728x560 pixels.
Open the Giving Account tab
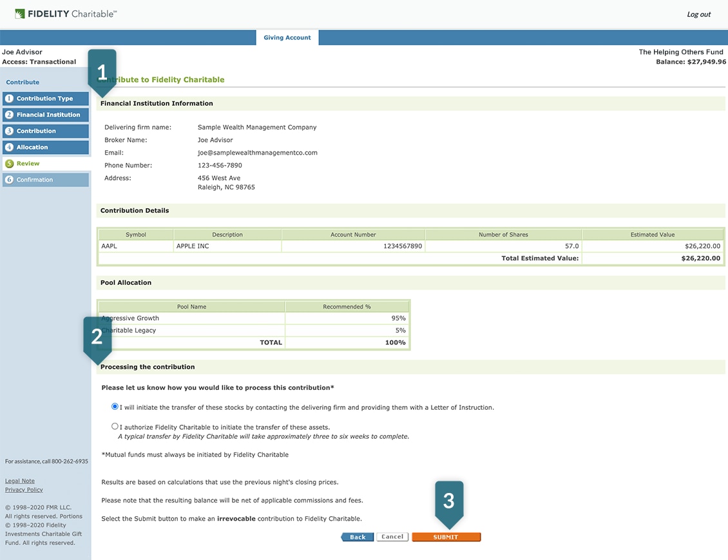click(287, 37)
